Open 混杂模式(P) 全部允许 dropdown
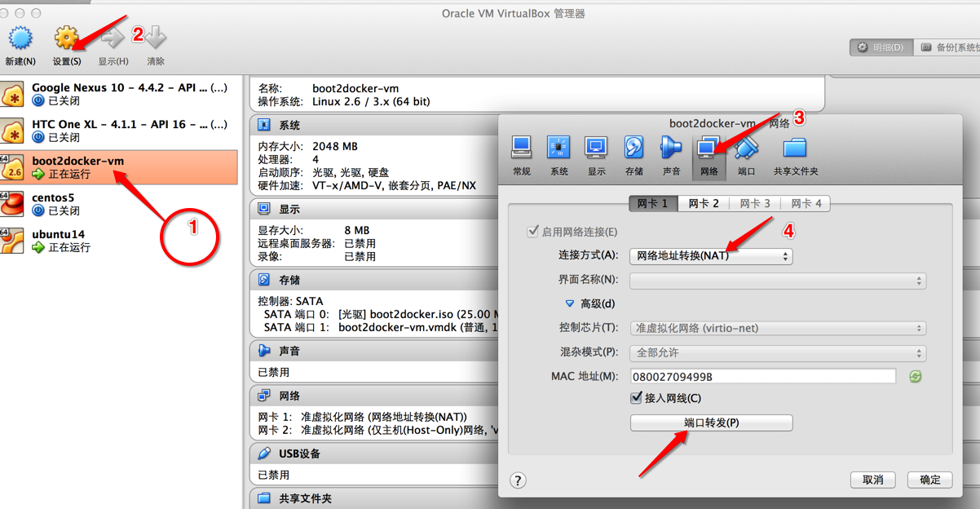Screen dimensions: 980x509 tap(778, 352)
